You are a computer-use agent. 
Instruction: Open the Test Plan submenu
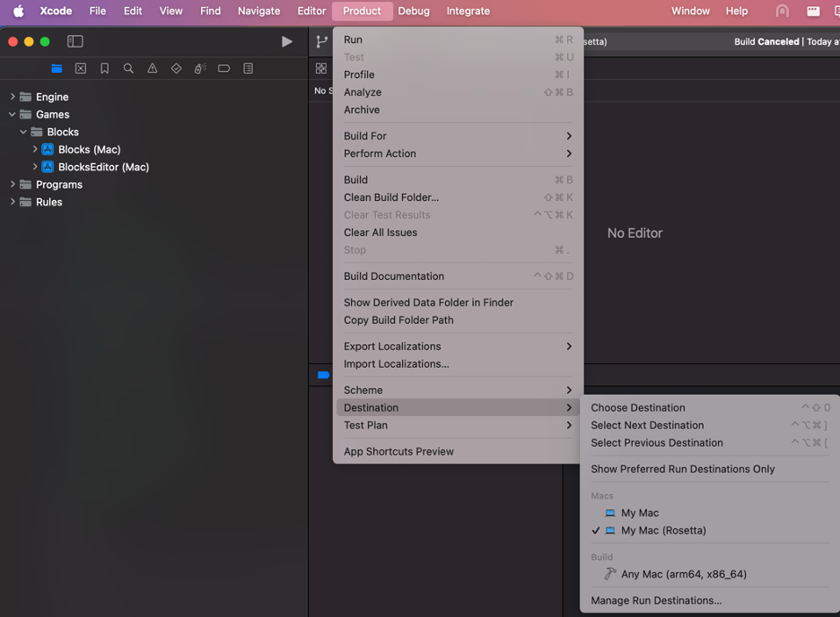pos(458,425)
